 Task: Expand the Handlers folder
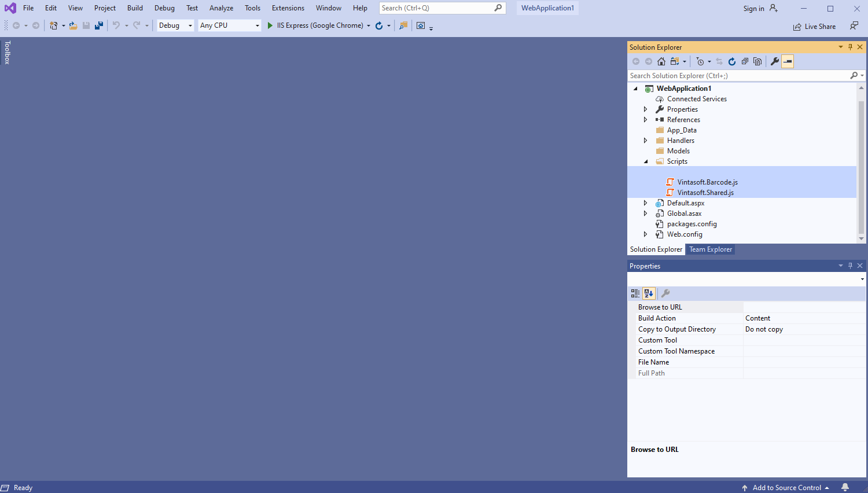(646, 141)
